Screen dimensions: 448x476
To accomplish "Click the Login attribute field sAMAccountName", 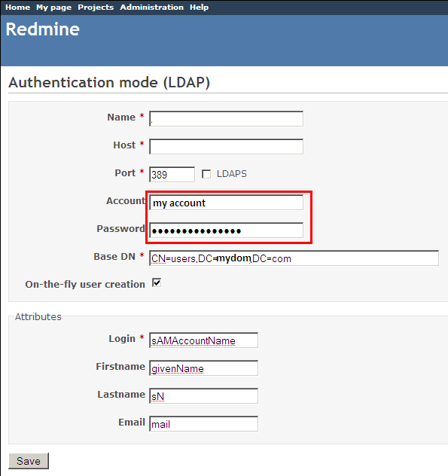I will (203, 340).
